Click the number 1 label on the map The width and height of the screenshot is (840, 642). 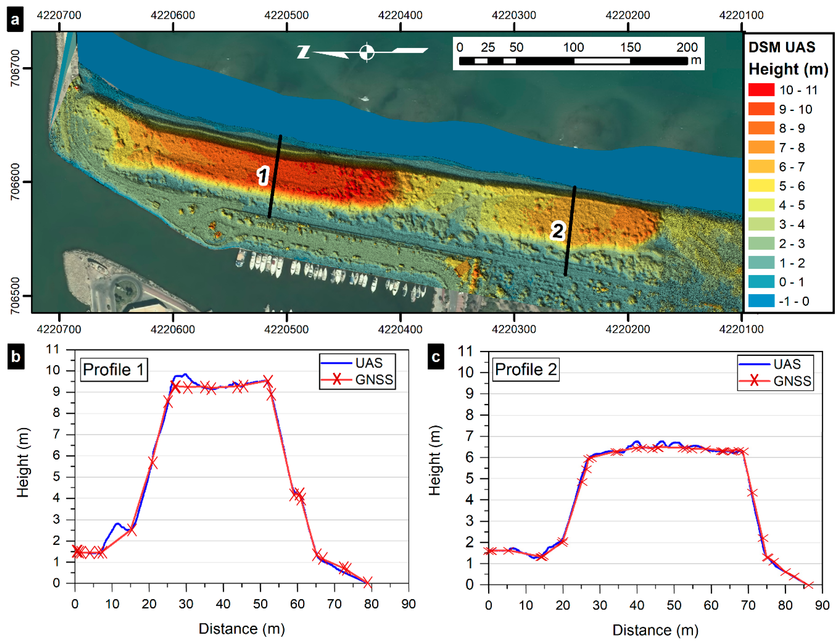tap(263, 176)
